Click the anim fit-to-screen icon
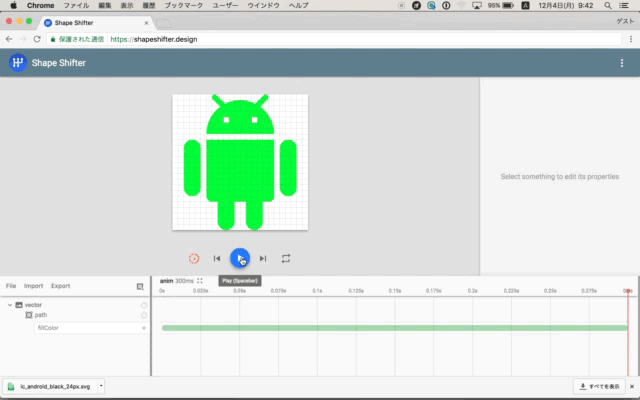The image size is (640, 400). (200, 281)
